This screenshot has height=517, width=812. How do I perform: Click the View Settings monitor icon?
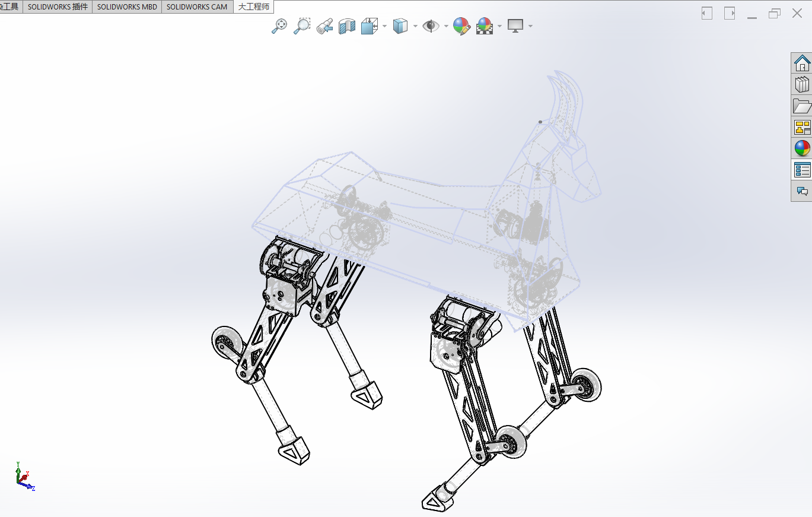pyautogui.click(x=515, y=26)
